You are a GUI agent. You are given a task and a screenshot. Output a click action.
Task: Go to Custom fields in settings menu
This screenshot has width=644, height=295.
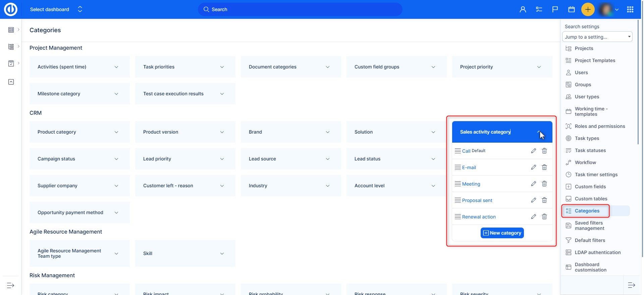click(590, 187)
